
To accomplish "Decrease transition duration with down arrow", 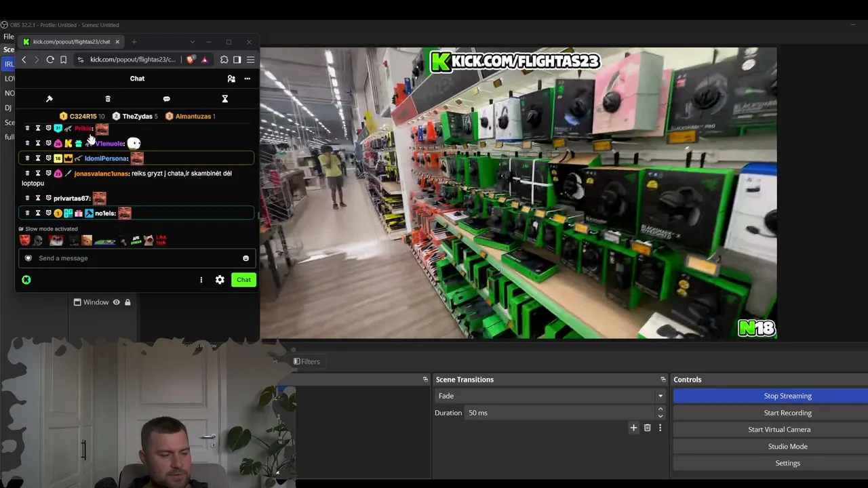I will click(x=660, y=416).
